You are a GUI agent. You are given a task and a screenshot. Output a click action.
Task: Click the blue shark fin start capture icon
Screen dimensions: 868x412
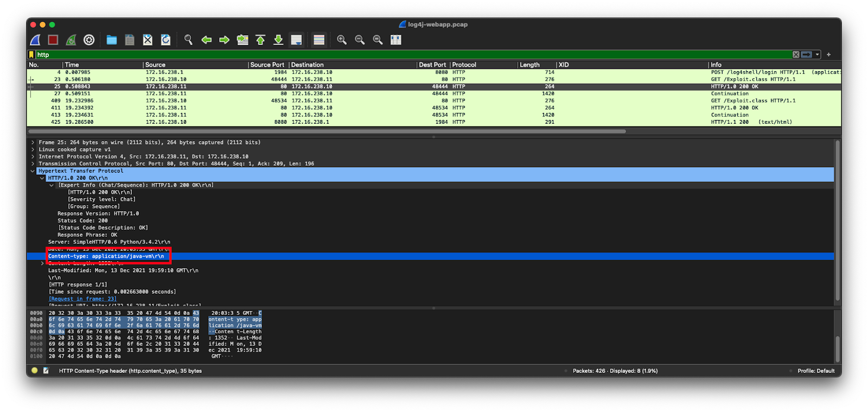pyautogui.click(x=35, y=40)
